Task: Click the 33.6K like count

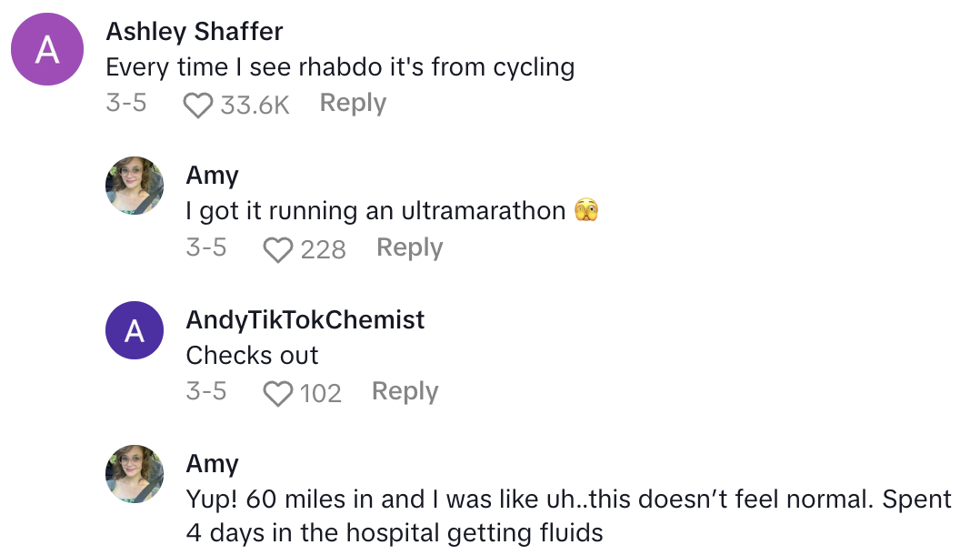Action: pos(255,106)
